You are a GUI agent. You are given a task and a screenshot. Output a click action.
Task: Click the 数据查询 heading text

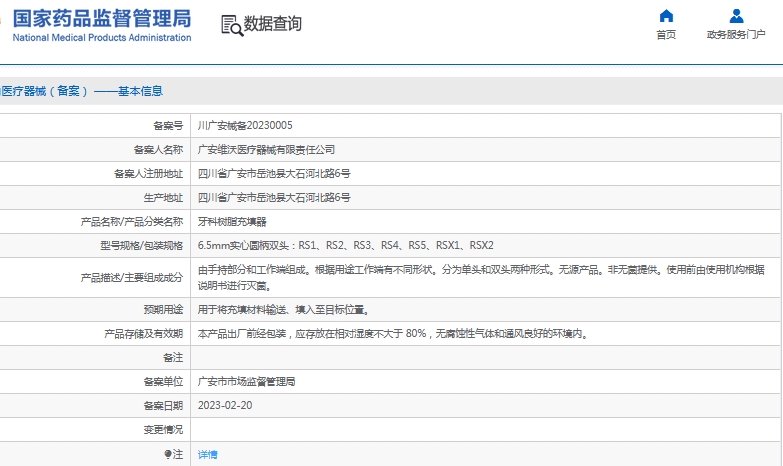coord(273,23)
